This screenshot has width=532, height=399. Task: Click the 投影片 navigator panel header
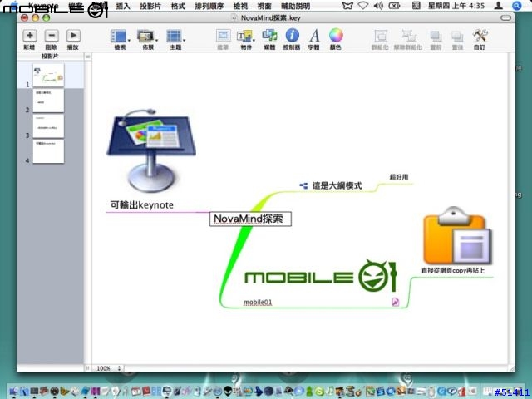click(50, 57)
